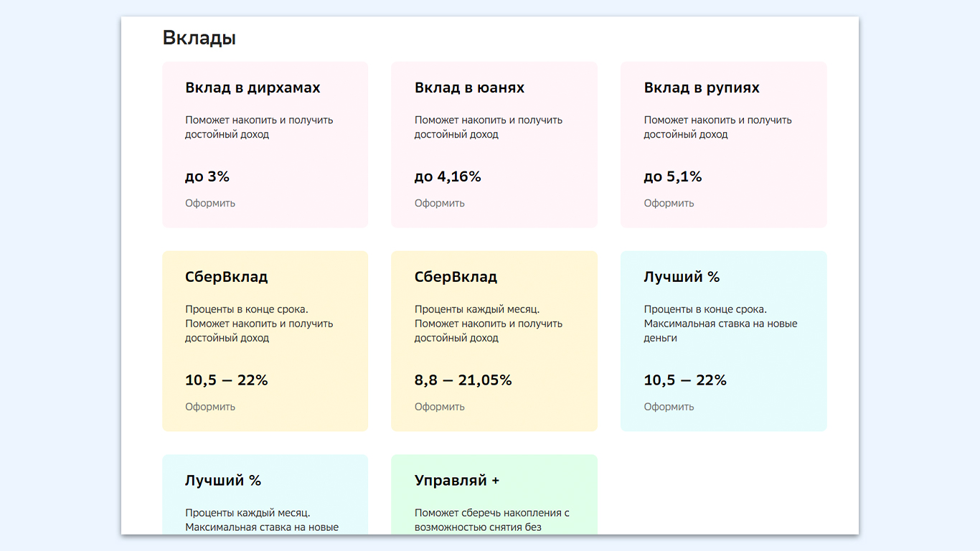
Task: Click Оформить under Вклад в юанях
Action: [440, 203]
